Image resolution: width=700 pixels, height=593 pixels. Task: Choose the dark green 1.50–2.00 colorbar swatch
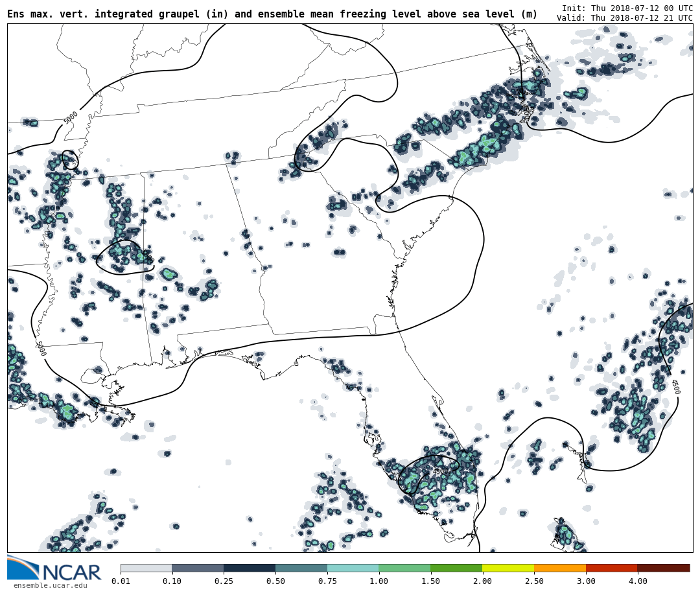pyautogui.click(x=456, y=568)
